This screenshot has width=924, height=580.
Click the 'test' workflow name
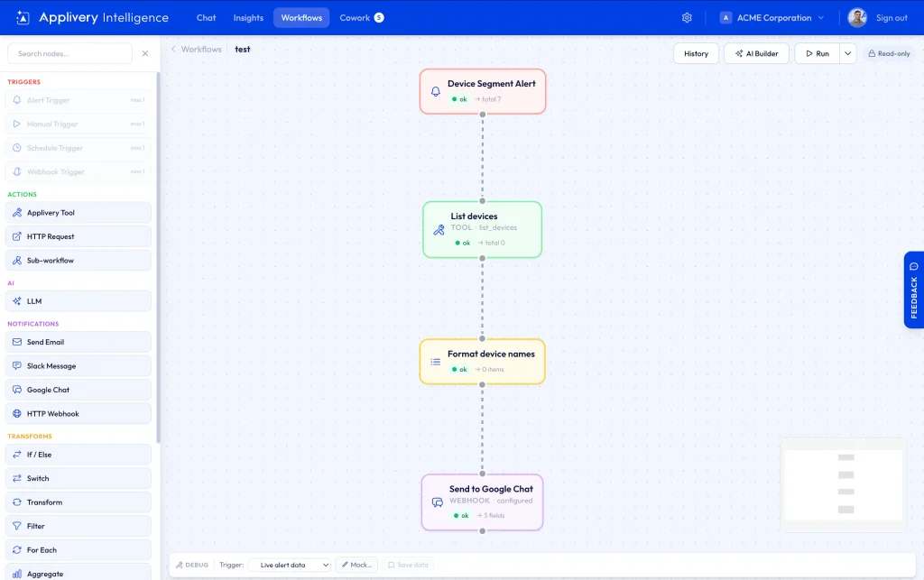coord(242,50)
